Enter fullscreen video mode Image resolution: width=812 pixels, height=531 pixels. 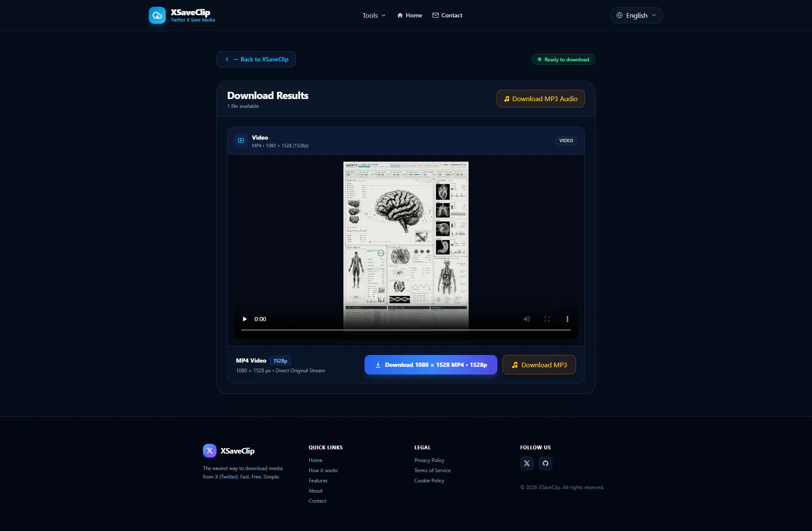(547, 319)
